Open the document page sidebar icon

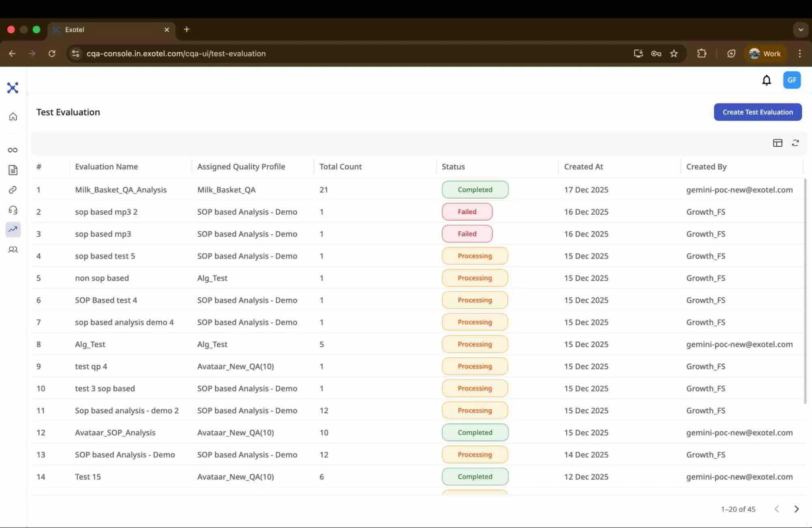(x=13, y=170)
